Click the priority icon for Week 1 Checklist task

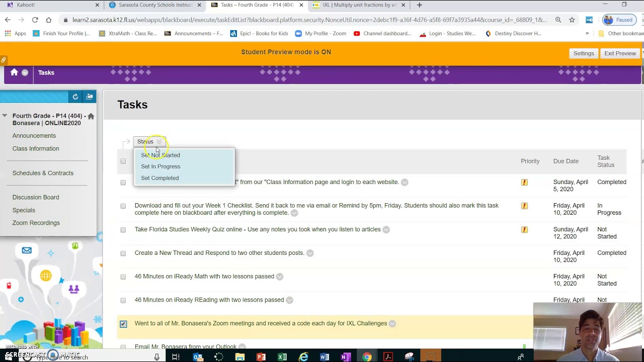(x=524, y=206)
